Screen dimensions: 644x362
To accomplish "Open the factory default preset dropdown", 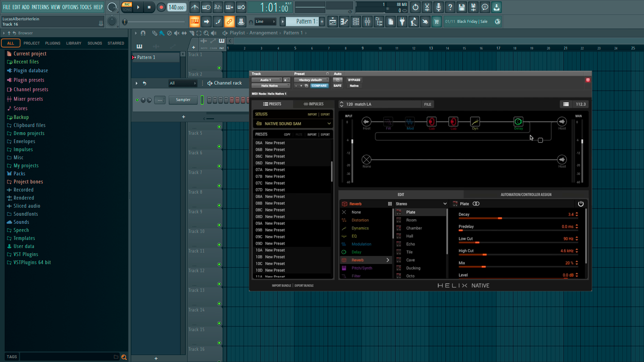I will (x=311, y=80).
